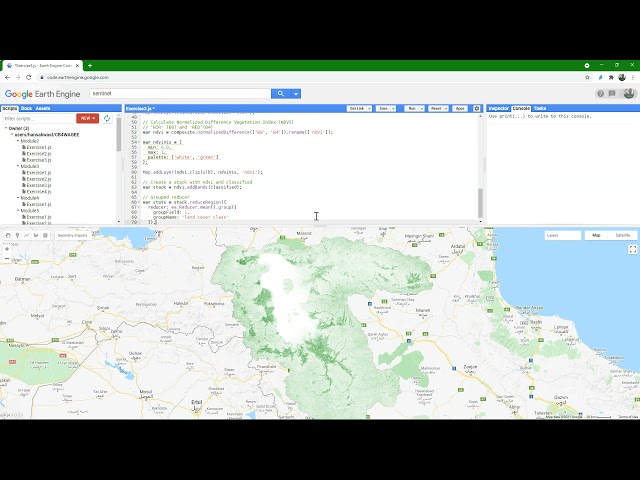Focus the dataset search box
This screenshot has height=480, width=640.
(x=180, y=94)
